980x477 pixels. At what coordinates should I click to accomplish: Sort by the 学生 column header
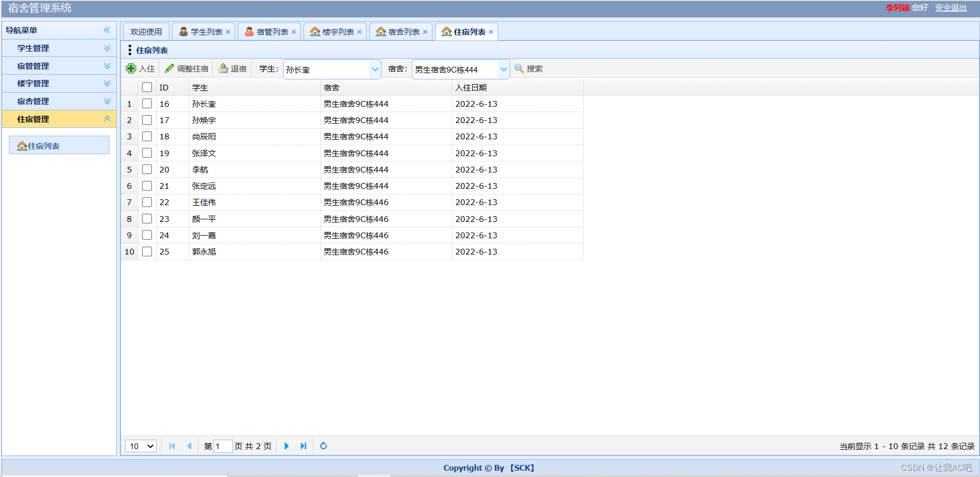pos(255,87)
